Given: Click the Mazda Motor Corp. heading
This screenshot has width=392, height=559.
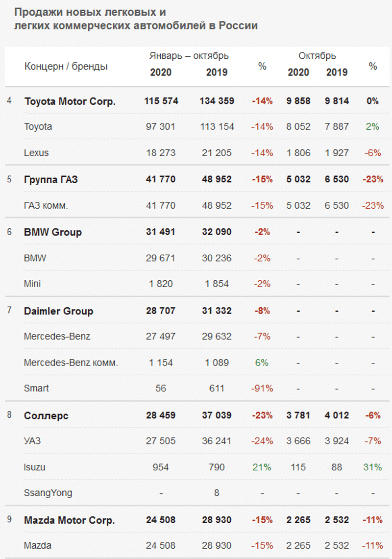Looking at the screenshot, I should 70,520.
